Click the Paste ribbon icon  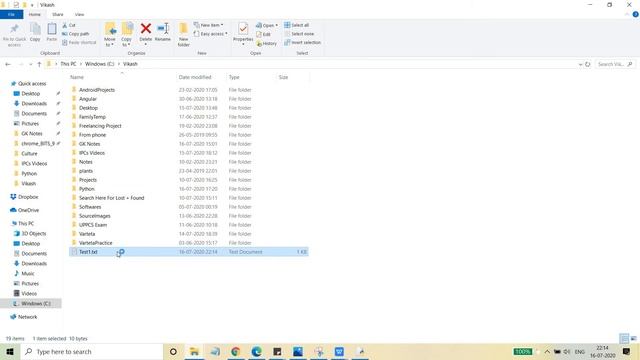pos(52,29)
